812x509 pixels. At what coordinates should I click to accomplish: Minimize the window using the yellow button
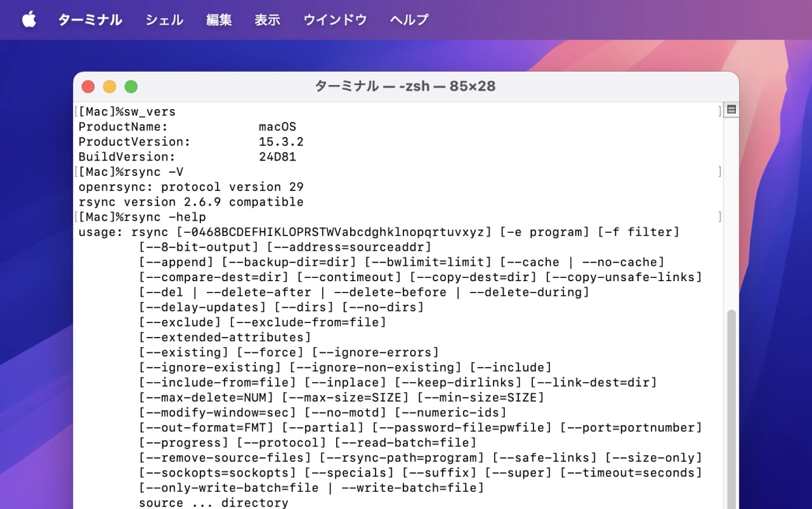coord(109,87)
